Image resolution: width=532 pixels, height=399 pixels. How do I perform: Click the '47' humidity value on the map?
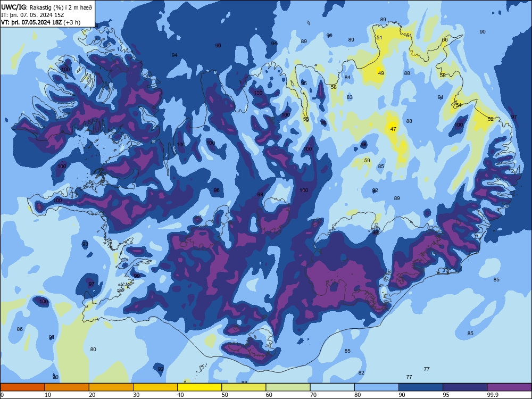(x=393, y=129)
